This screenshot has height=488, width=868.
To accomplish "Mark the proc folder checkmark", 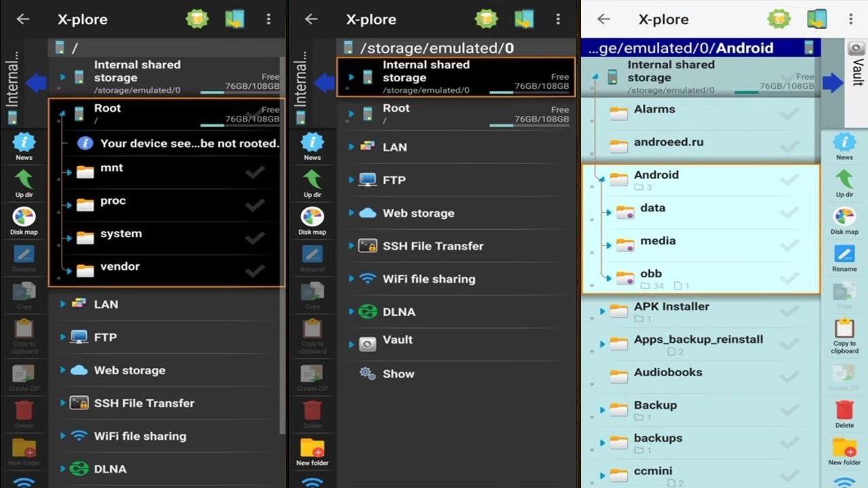I will (x=254, y=205).
